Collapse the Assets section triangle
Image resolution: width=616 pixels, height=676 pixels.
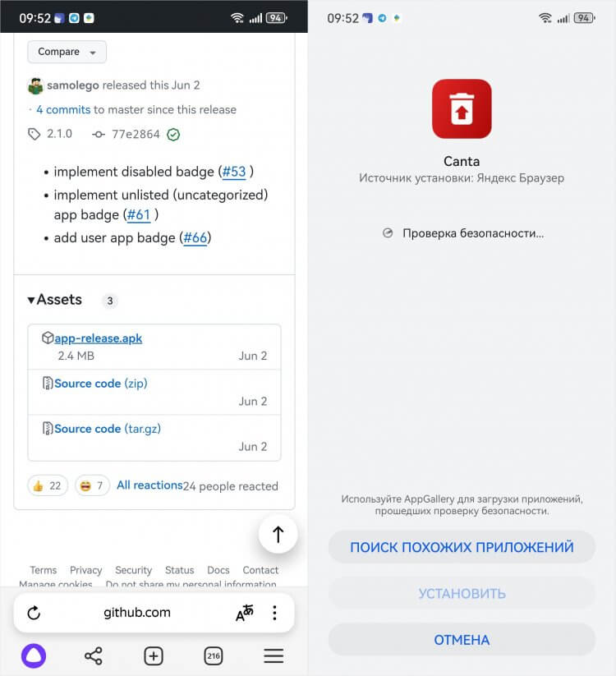[31, 300]
